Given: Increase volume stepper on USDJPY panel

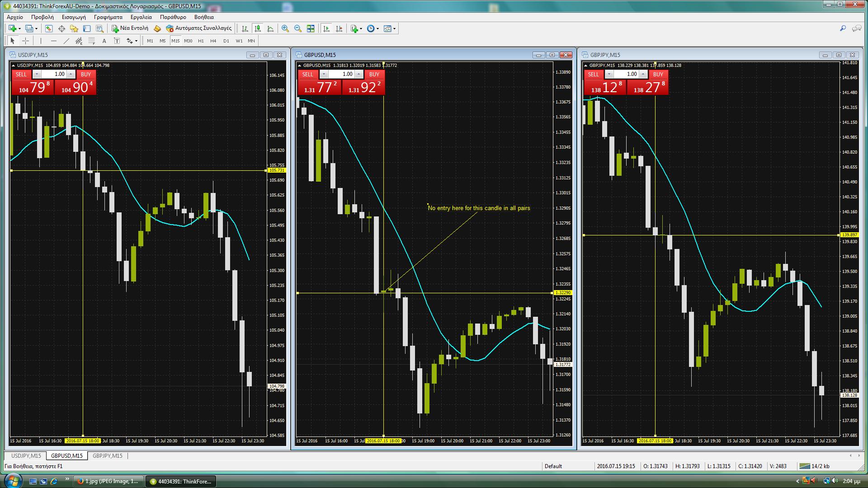Looking at the screenshot, I should tap(71, 74).
